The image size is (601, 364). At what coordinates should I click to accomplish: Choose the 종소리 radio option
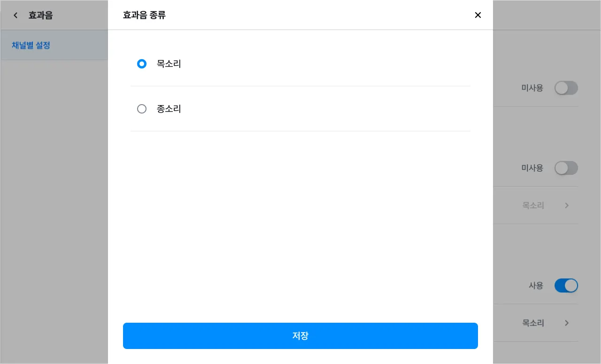142,109
